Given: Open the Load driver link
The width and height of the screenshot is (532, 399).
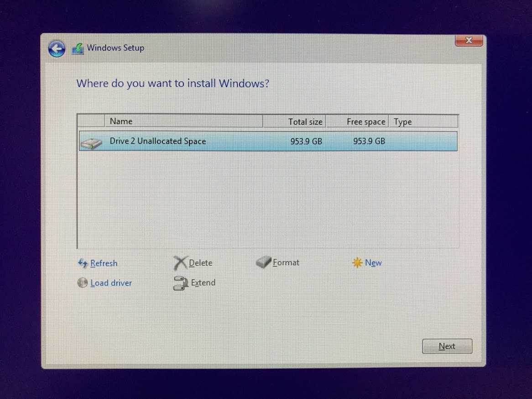Looking at the screenshot, I should (x=111, y=283).
